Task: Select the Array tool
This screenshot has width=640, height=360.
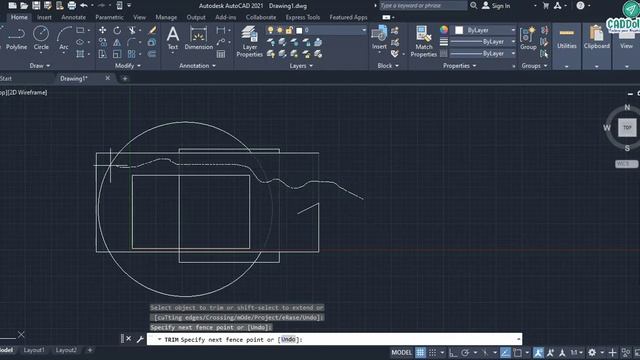Action: 131,54
